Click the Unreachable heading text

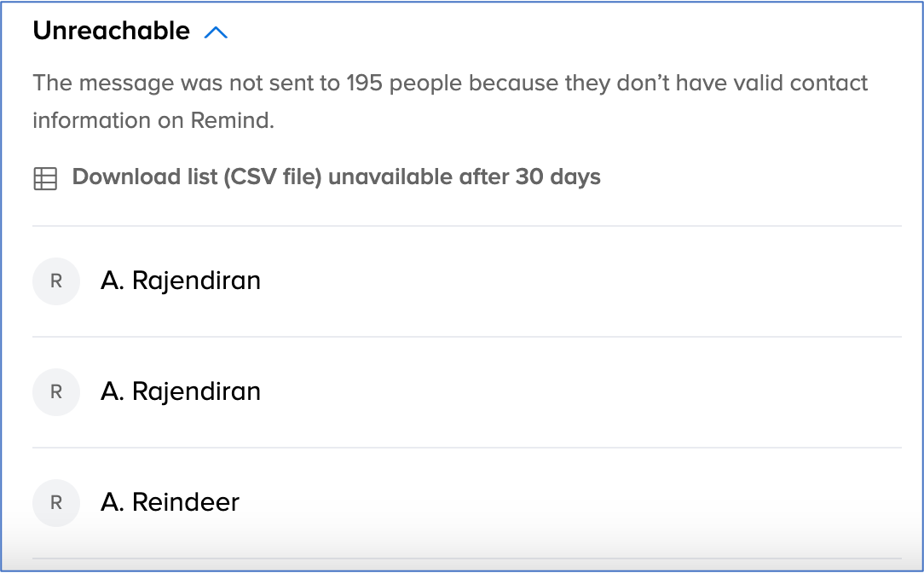coord(111,32)
